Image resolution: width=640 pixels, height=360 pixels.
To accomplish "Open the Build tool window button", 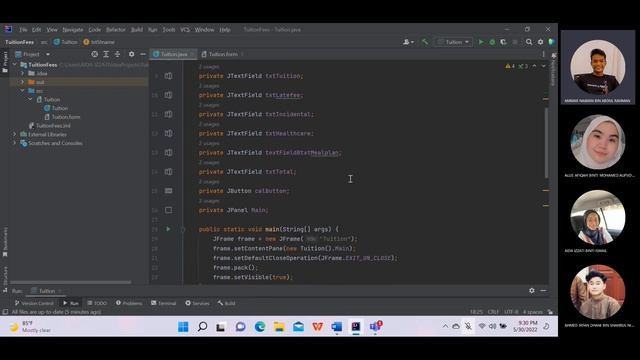I will coord(227,303).
